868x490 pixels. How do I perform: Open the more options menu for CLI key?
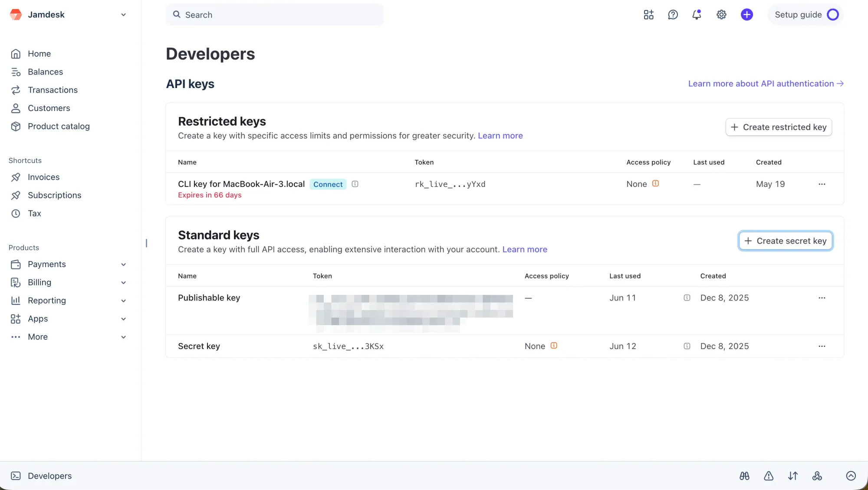tap(822, 184)
